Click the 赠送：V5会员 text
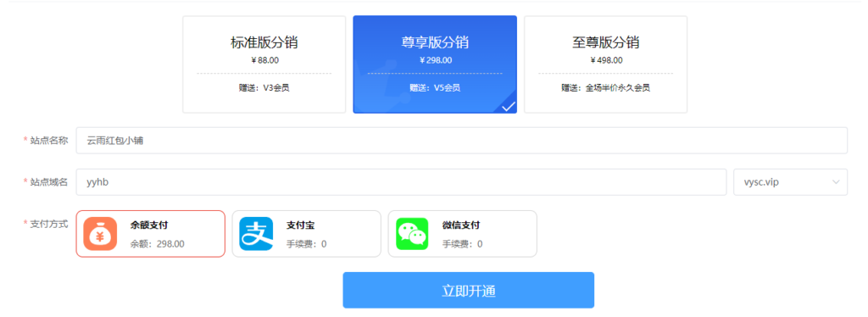This screenshot has width=868, height=317. (x=435, y=87)
